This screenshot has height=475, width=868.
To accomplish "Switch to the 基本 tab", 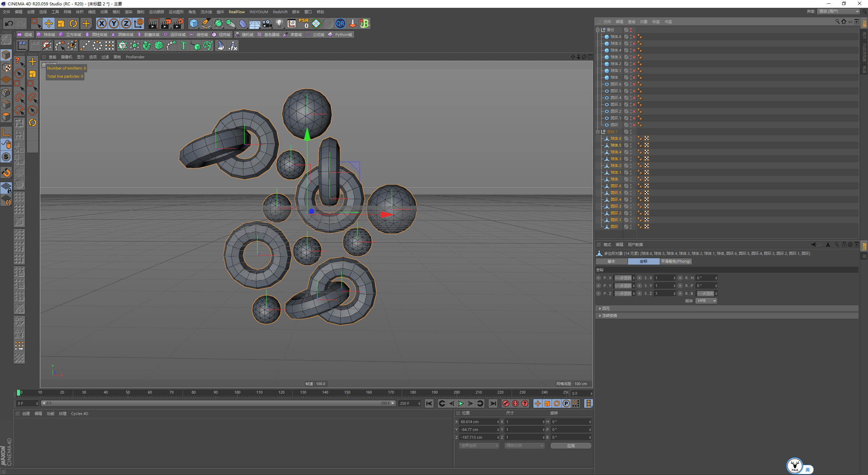I will pyautogui.click(x=611, y=261).
